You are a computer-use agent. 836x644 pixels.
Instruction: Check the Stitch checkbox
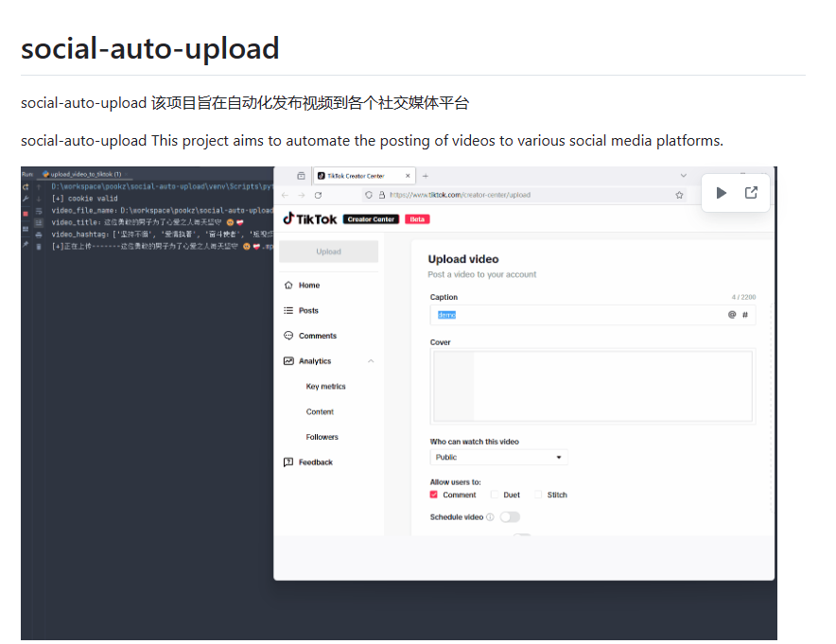pyautogui.click(x=538, y=495)
